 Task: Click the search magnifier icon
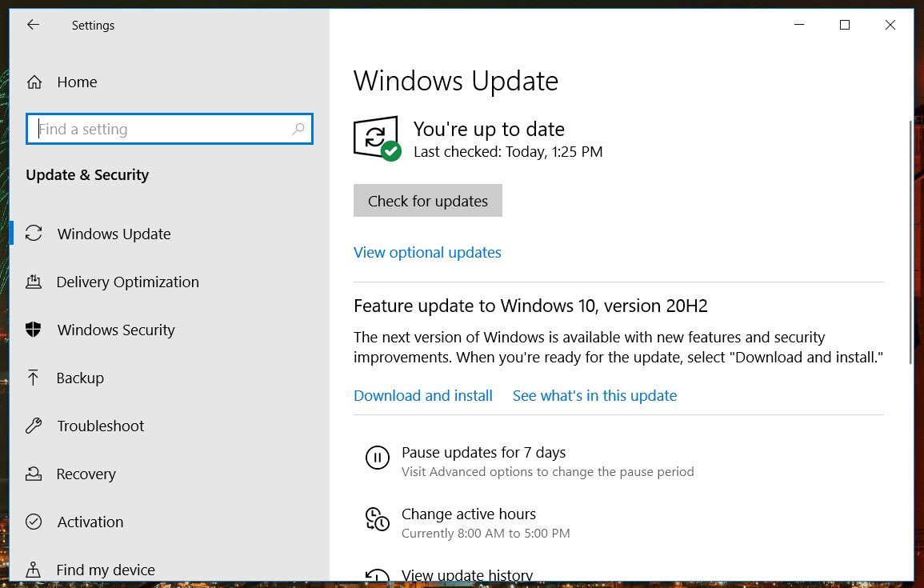(x=298, y=129)
